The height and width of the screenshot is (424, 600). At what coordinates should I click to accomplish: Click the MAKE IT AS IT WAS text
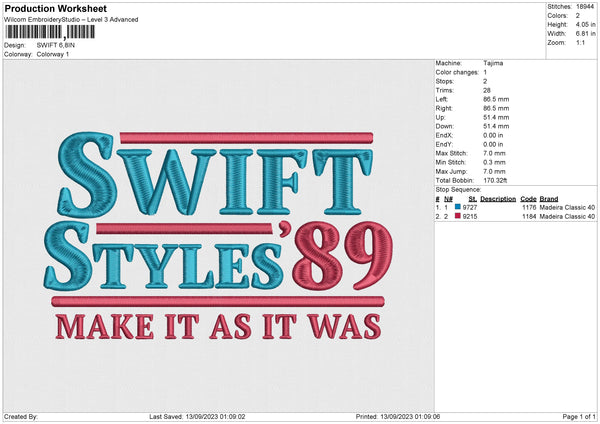[x=219, y=325]
